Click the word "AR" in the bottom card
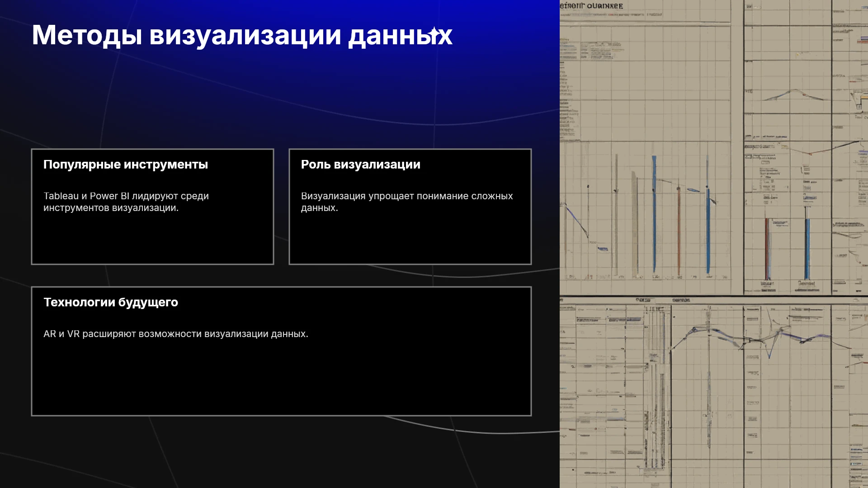 click(50, 334)
